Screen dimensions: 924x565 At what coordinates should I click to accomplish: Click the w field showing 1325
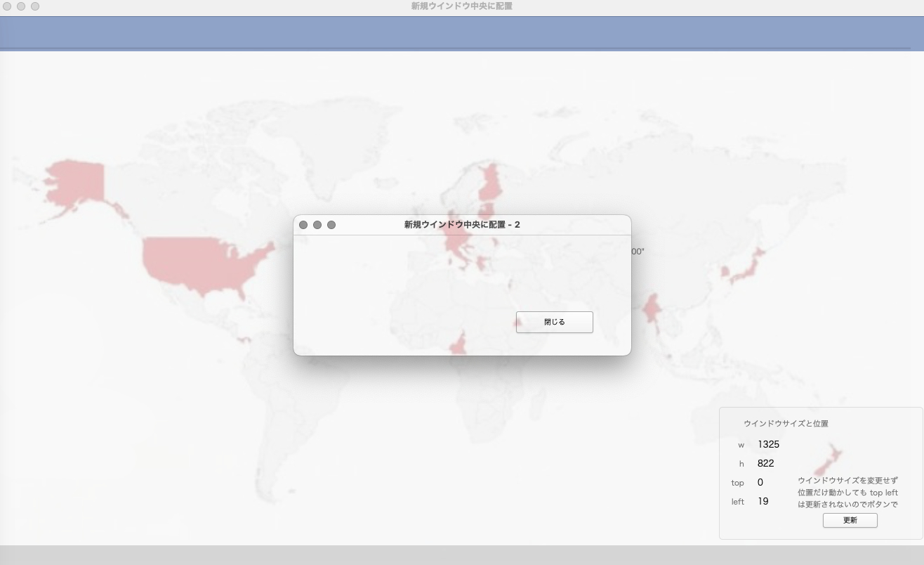pos(768,444)
